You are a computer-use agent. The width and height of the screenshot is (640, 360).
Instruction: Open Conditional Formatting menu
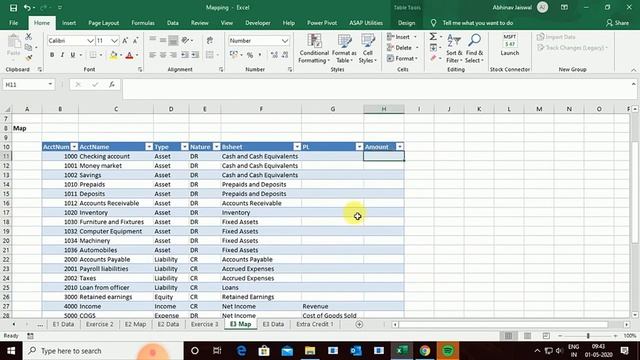(314, 49)
